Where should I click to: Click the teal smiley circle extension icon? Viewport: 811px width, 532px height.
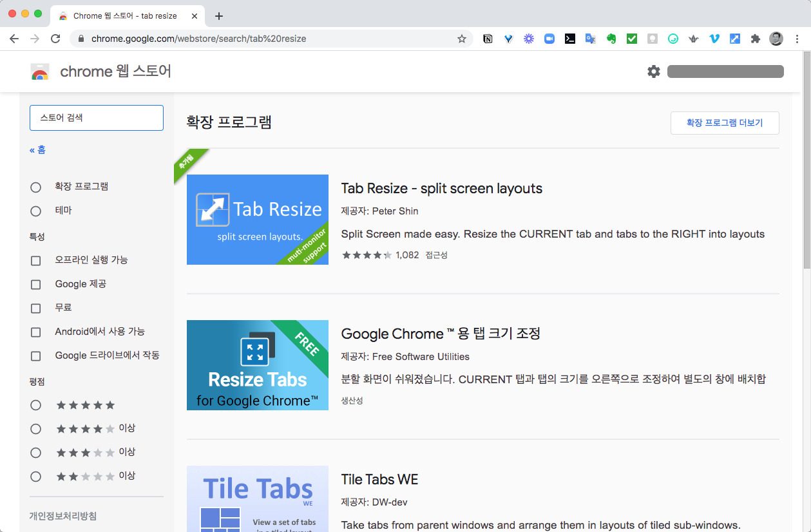coord(673,39)
